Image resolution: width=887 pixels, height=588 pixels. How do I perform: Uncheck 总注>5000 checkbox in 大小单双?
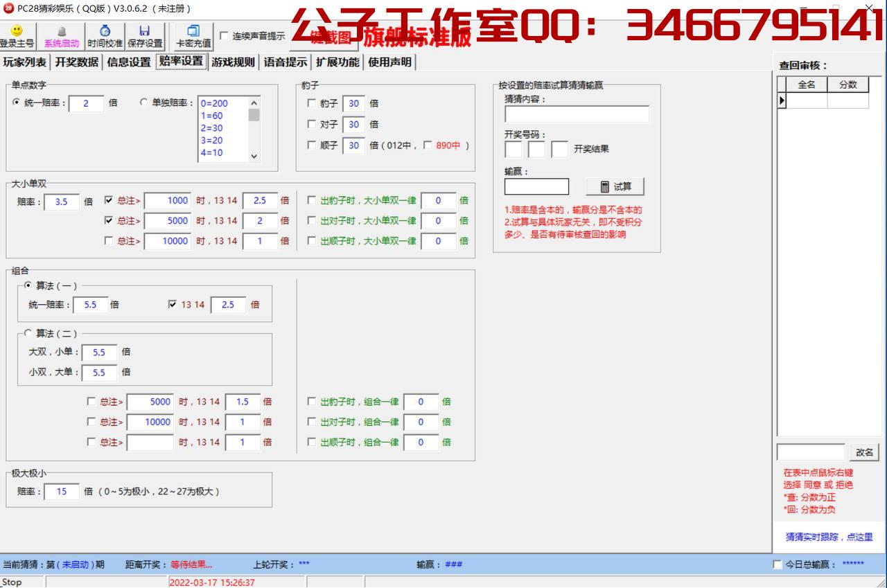109,220
